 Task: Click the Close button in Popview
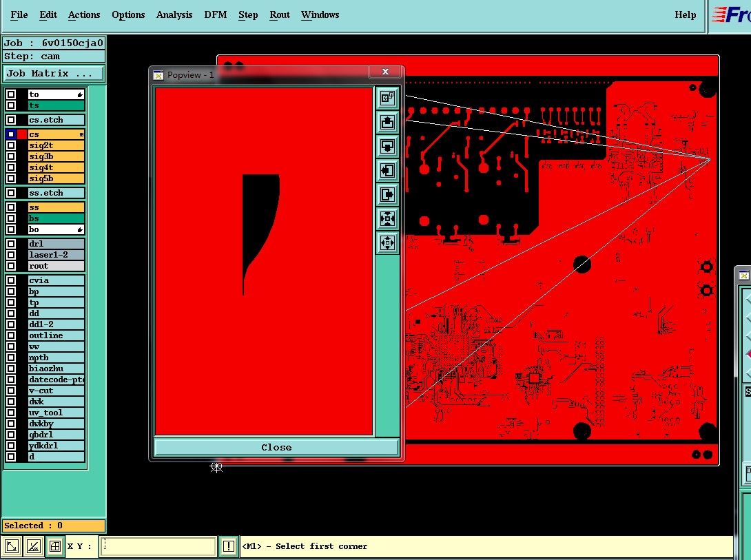(276, 448)
